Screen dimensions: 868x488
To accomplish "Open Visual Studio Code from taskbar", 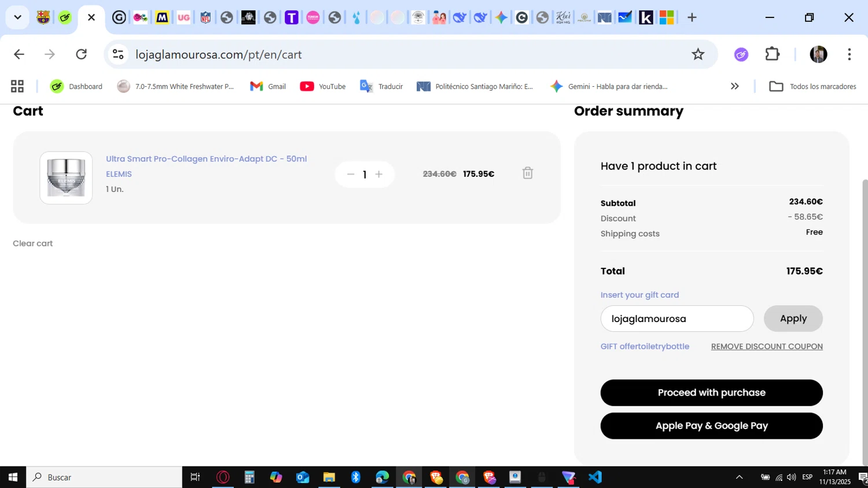I will [x=595, y=477].
